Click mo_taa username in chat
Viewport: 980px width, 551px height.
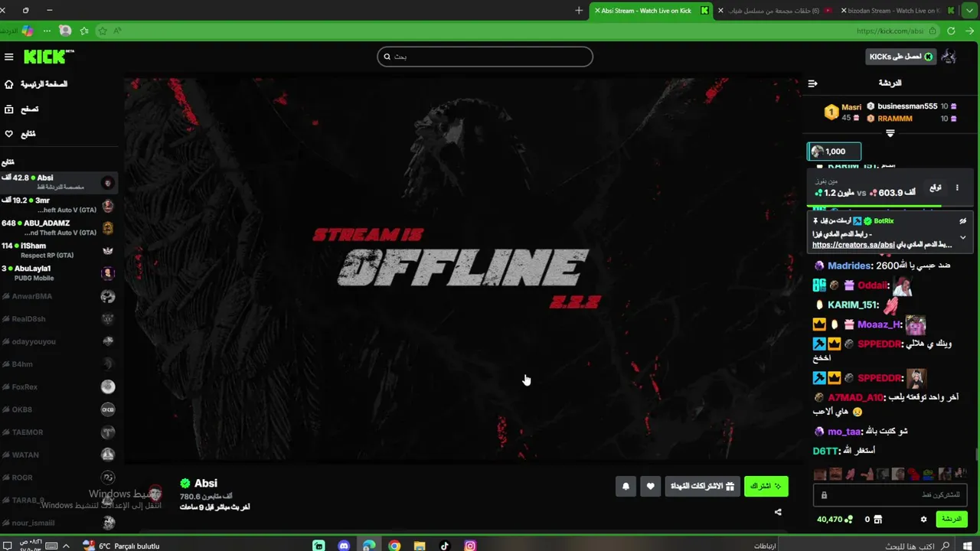click(844, 432)
